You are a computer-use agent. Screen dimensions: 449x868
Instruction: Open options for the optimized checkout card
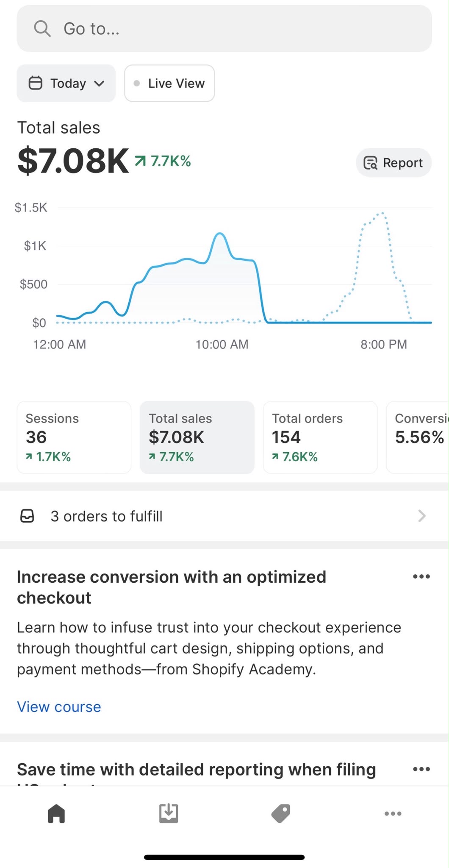coord(421,576)
